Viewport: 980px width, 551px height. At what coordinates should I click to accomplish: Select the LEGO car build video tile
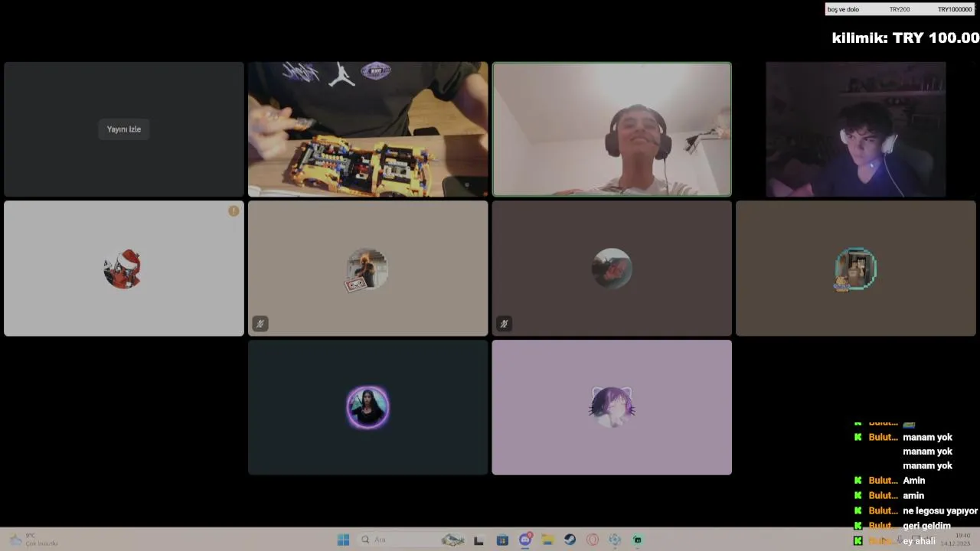tap(367, 129)
